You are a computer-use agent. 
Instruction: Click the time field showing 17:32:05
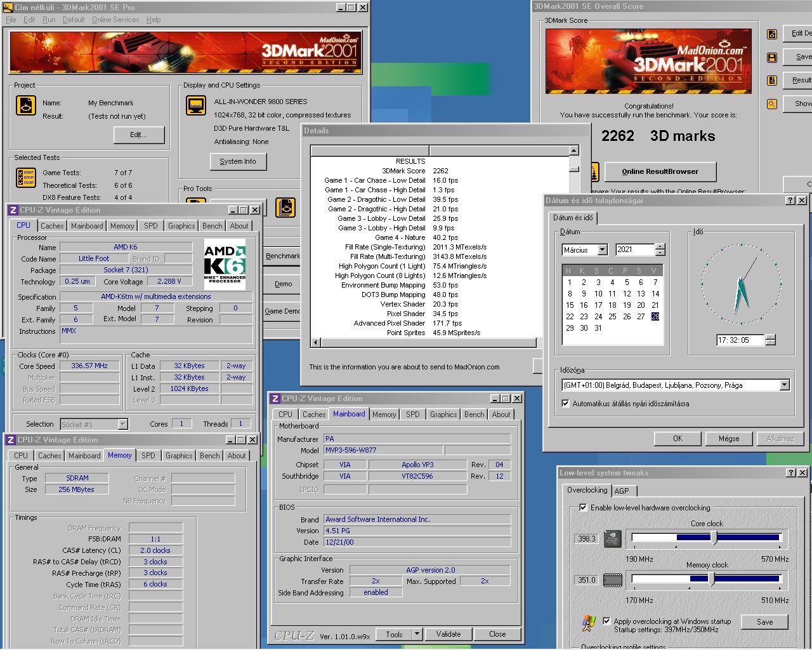[x=740, y=340]
